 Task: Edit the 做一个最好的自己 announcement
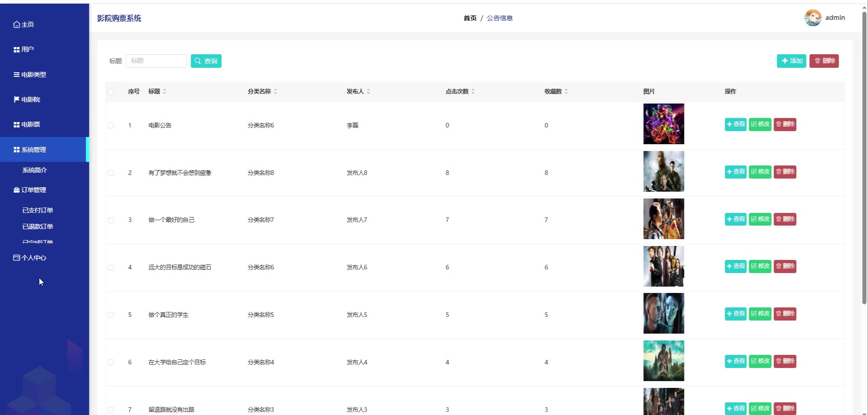(760, 219)
